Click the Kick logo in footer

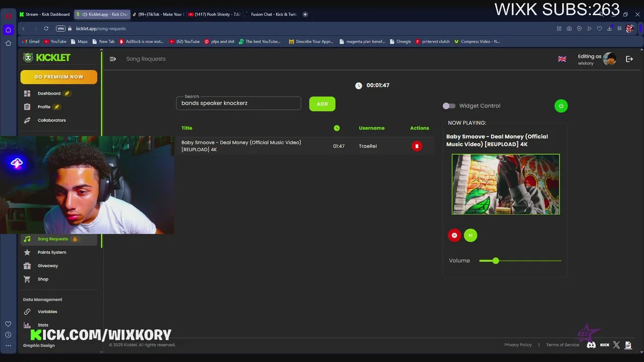point(605,345)
